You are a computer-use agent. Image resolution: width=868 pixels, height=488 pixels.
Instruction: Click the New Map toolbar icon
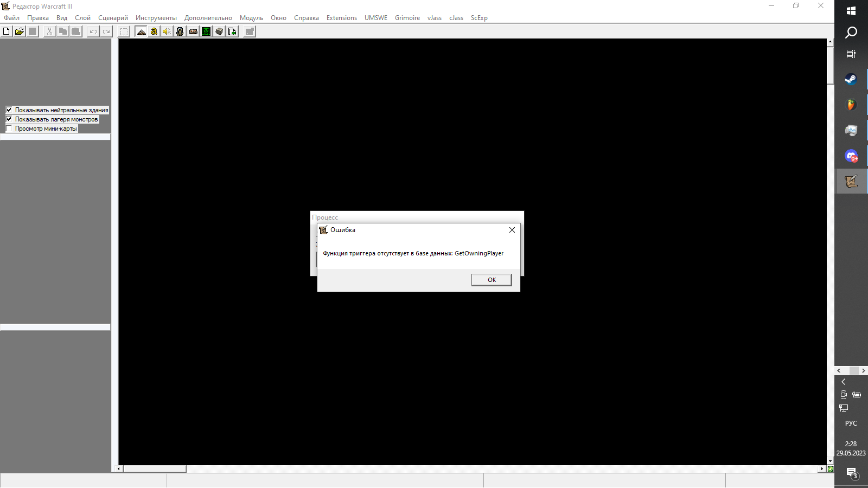(6, 31)
